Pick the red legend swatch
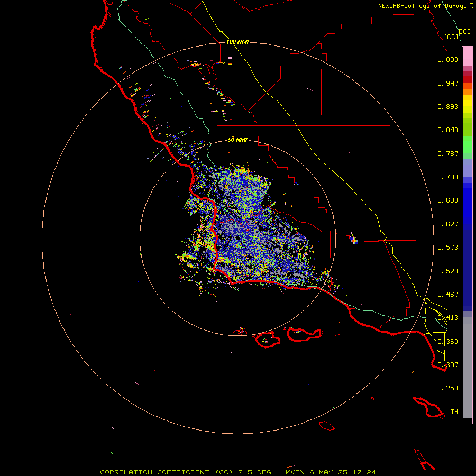 [467, 79]
